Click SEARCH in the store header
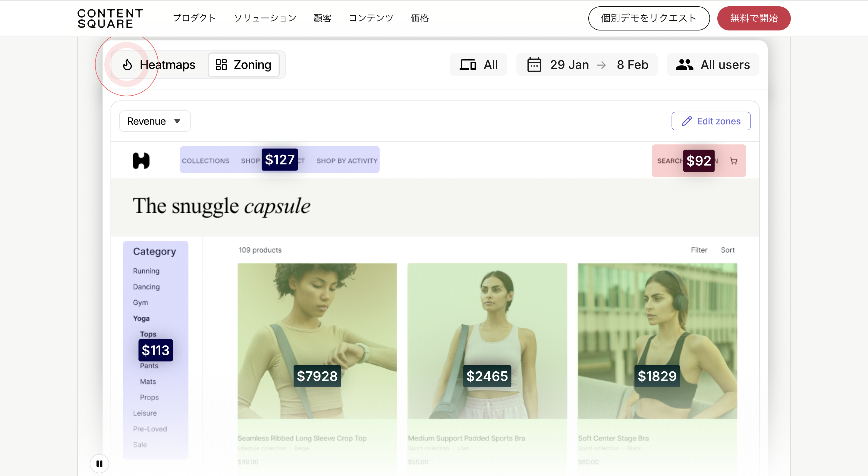The image size is (868, 476). click(x=670, y=161)
